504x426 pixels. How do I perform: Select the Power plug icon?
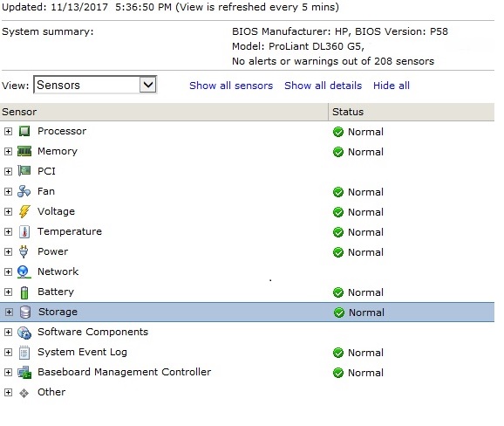[24, 251]
